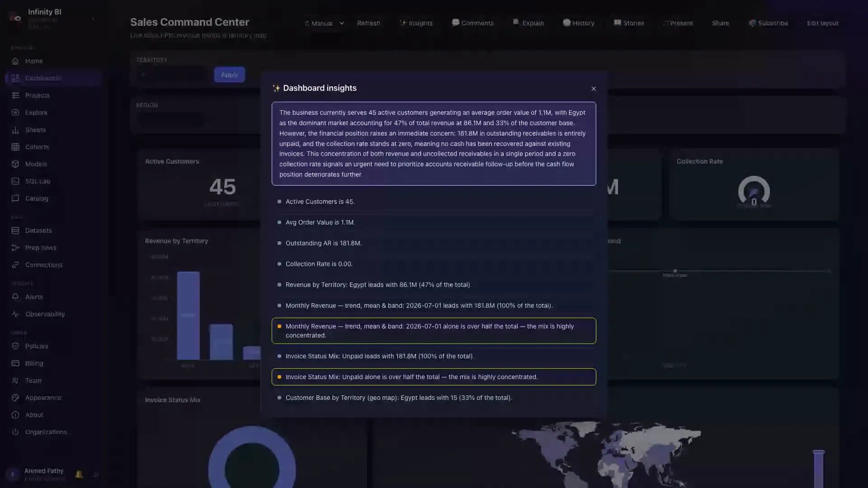Close the Dashboard insights dialog
The width and height of the screenshot is (868, 488).
[x=594, y=89]
